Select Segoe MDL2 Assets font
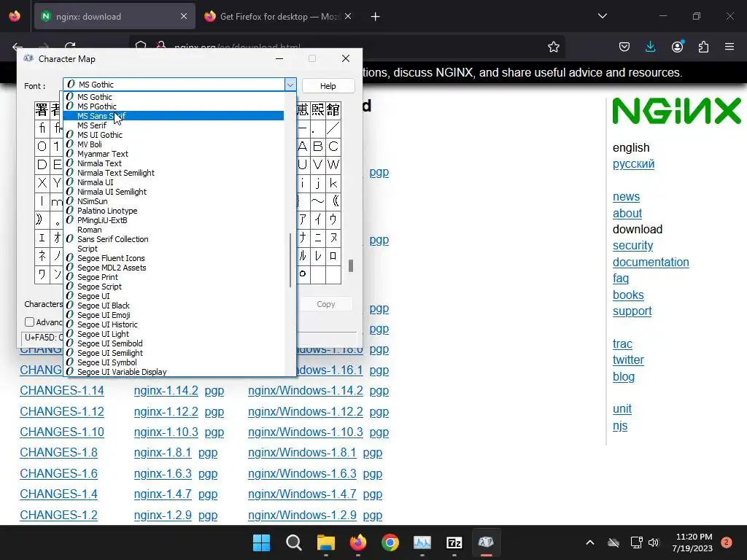The image size is (747, 560). (x=174, y=268)
